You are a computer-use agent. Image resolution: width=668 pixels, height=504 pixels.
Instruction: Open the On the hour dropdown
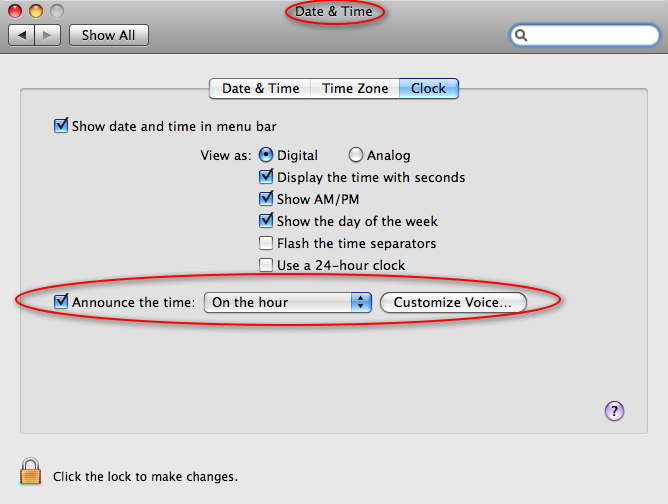tap(288, 302)
